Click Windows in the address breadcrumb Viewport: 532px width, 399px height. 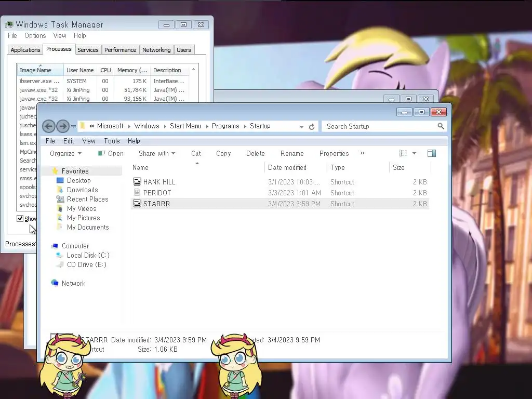point(147,126)
